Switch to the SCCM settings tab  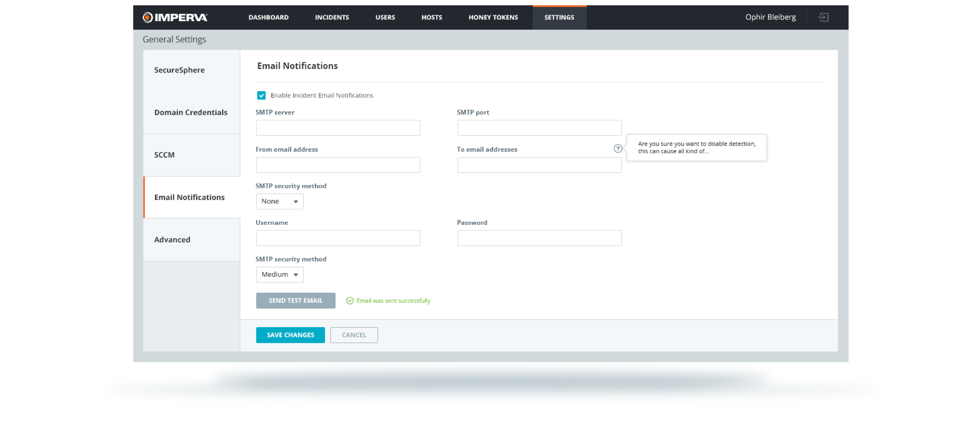(x=164, y=155)
